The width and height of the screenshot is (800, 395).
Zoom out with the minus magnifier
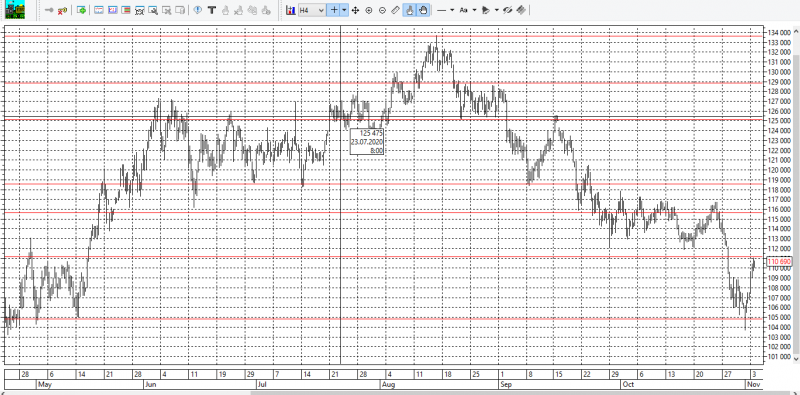[382, 10]
